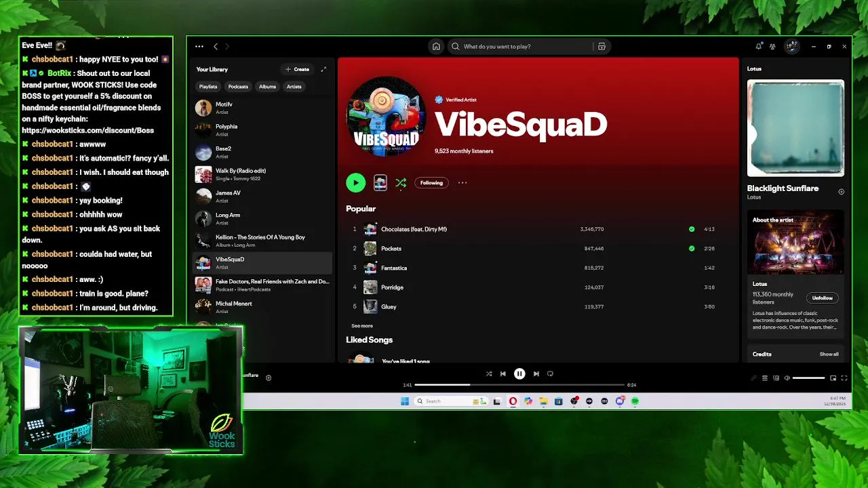Screen dimensions: 868x488
Task: Toggle shuffle on VibeSquaD artist page
Action: (401, 183)
